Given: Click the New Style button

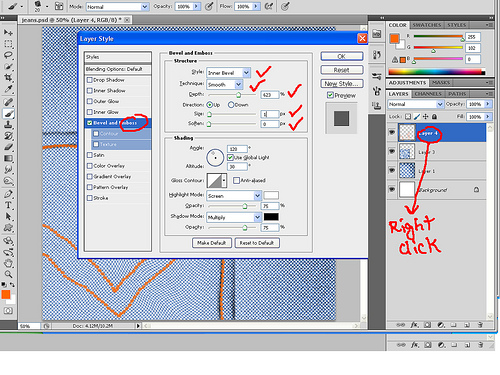Looking at the screenshot, I should [x=342, y=84].
